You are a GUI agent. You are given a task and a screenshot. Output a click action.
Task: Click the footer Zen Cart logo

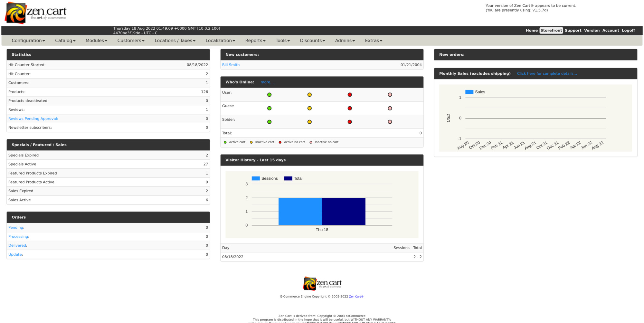(322, 283)
